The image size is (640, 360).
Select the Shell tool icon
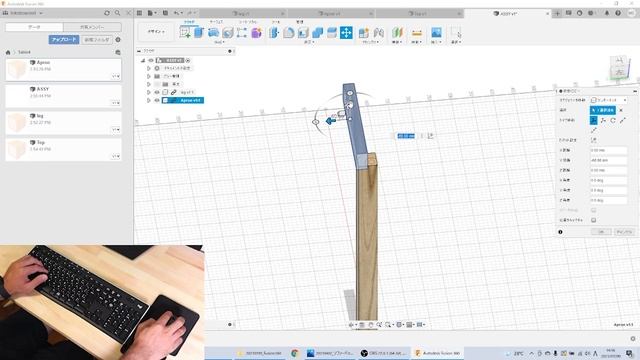[303, 33]
